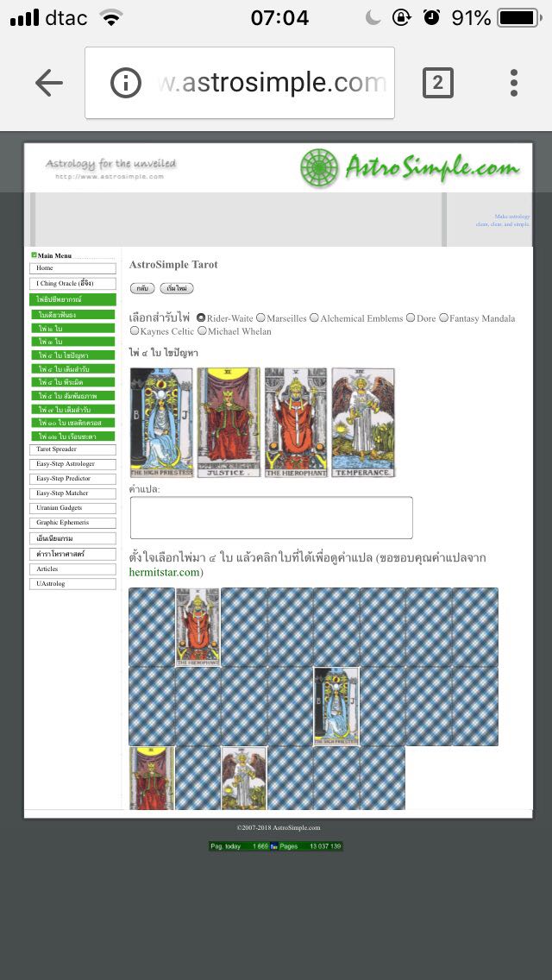Viewport: 552px width, 980px height.
Task: Open Easy-Step Matcher menu item
Action: [72, 493]
